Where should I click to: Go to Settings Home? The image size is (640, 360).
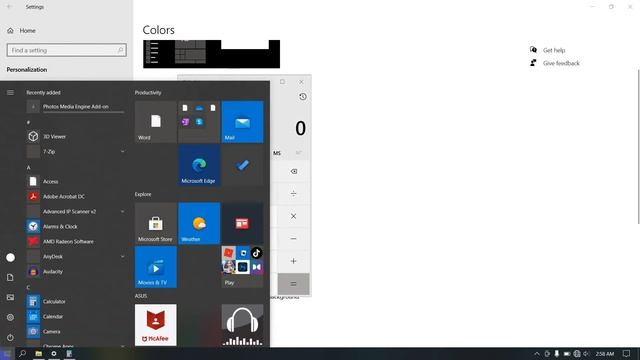[x=21, y=31]
